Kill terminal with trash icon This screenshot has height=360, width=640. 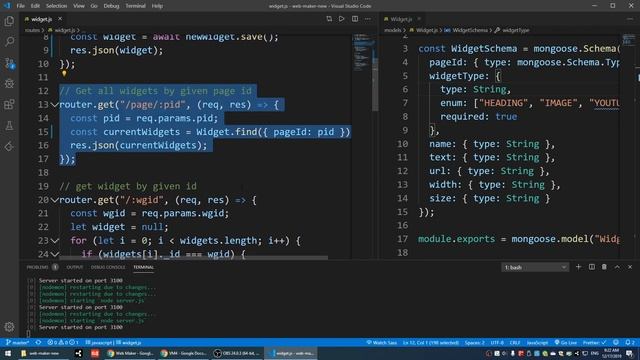(x=604, y=267)
